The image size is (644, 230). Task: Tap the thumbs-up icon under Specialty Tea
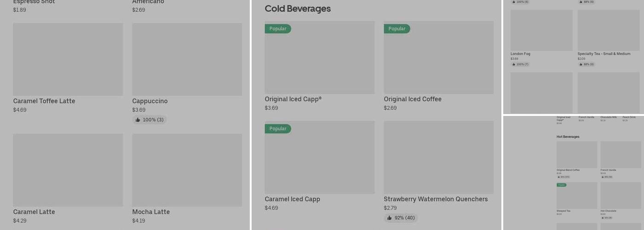coord(581,64)
